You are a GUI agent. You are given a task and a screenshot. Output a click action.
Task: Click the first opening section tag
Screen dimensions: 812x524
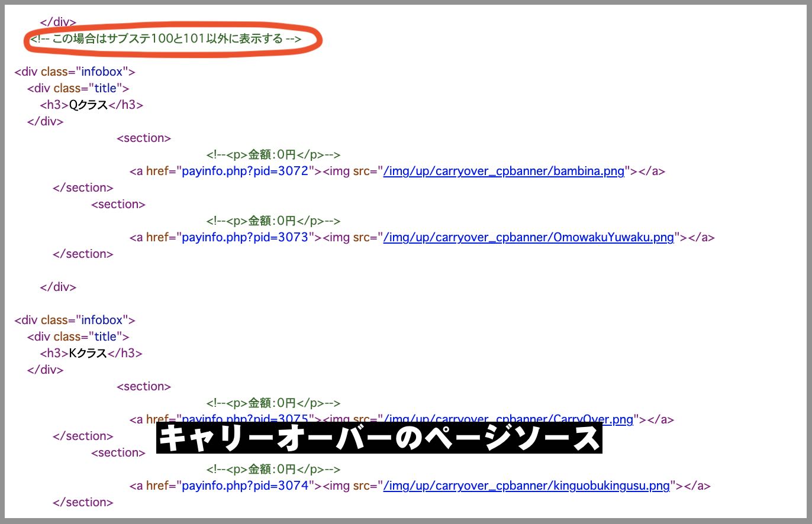[143, 138]
